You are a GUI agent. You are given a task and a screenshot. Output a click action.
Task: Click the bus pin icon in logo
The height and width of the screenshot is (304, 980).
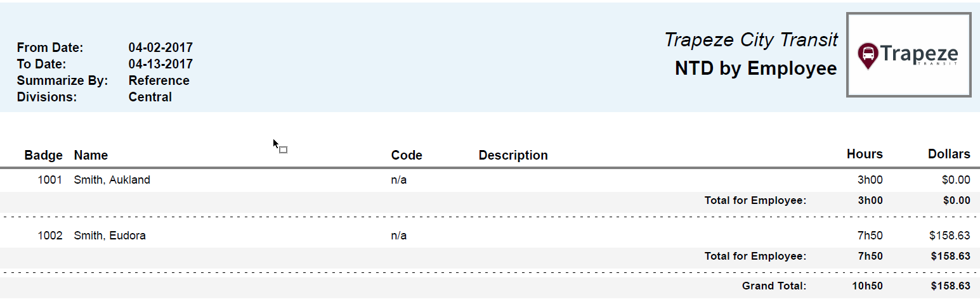pyautogui.click(x=867, y=55)
